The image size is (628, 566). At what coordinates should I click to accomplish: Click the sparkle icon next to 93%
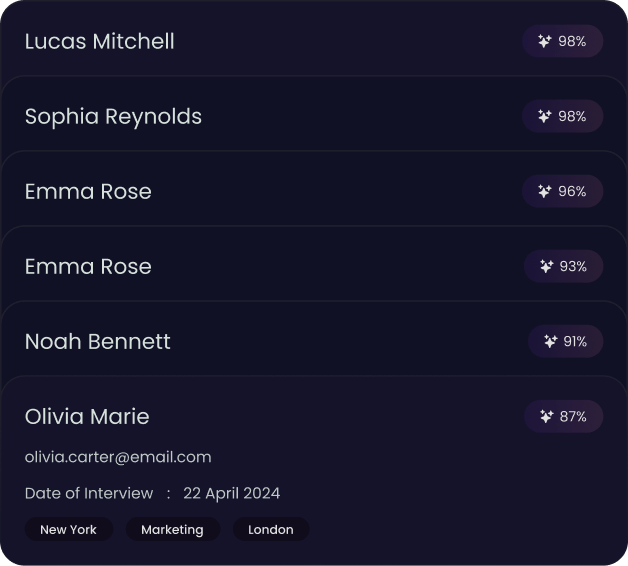[546, 266]
